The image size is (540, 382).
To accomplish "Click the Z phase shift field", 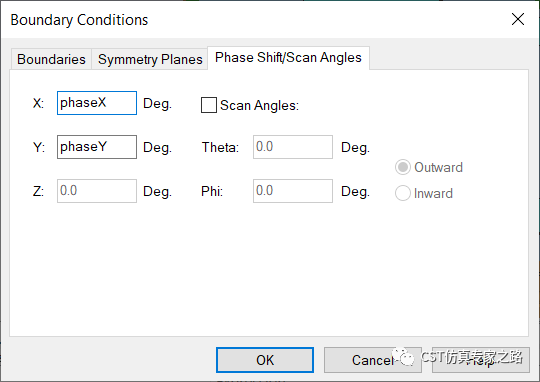I will pos(97,191).
